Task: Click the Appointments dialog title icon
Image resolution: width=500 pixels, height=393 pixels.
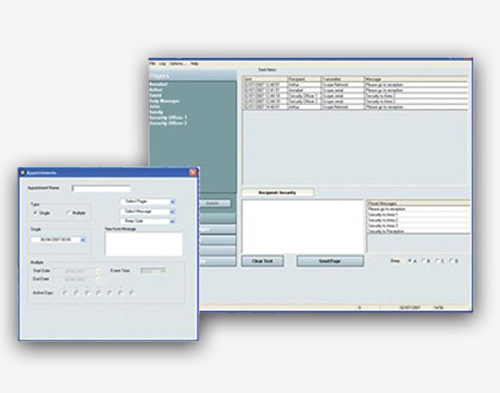Action: point(23,173)
